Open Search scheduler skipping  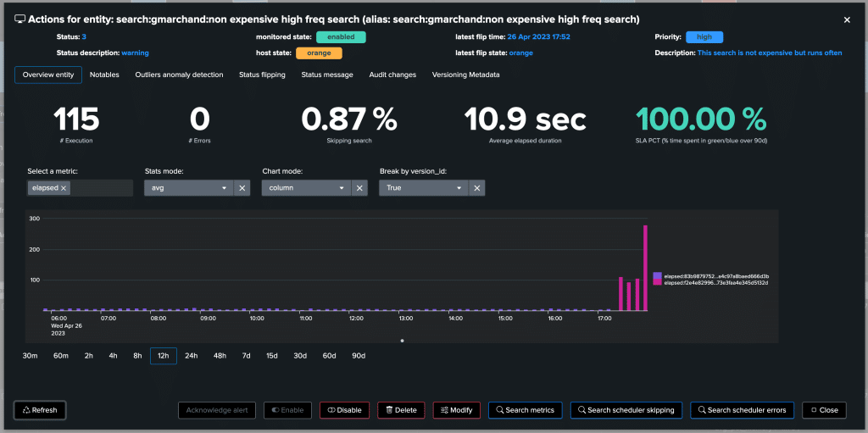pyautogui.click(x=626, y=410)
